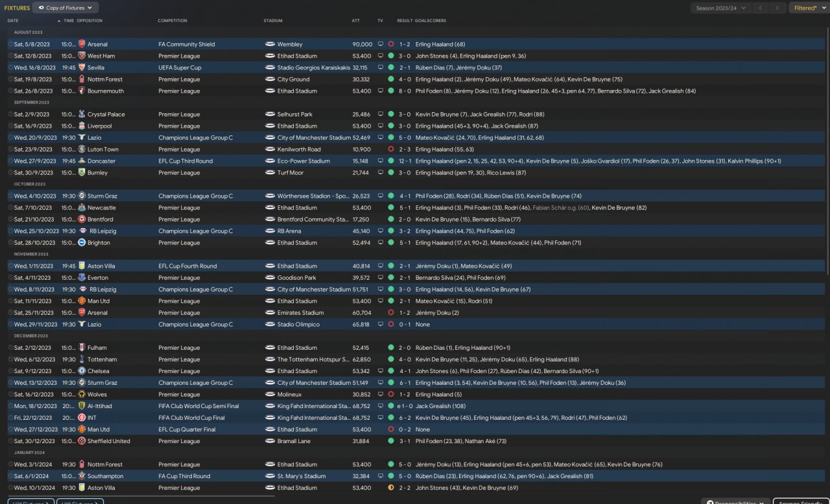Click the red loss ring on the Luton Town row
The height and width of the screenshot is (504, 830).
[x=391, y=149]
